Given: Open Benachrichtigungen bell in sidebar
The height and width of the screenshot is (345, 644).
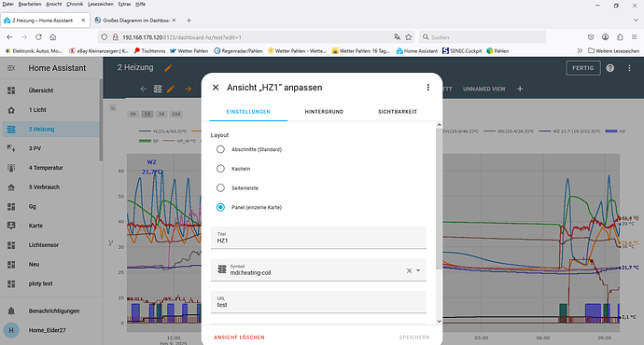Looking at the screenshot, I should 11,310.
